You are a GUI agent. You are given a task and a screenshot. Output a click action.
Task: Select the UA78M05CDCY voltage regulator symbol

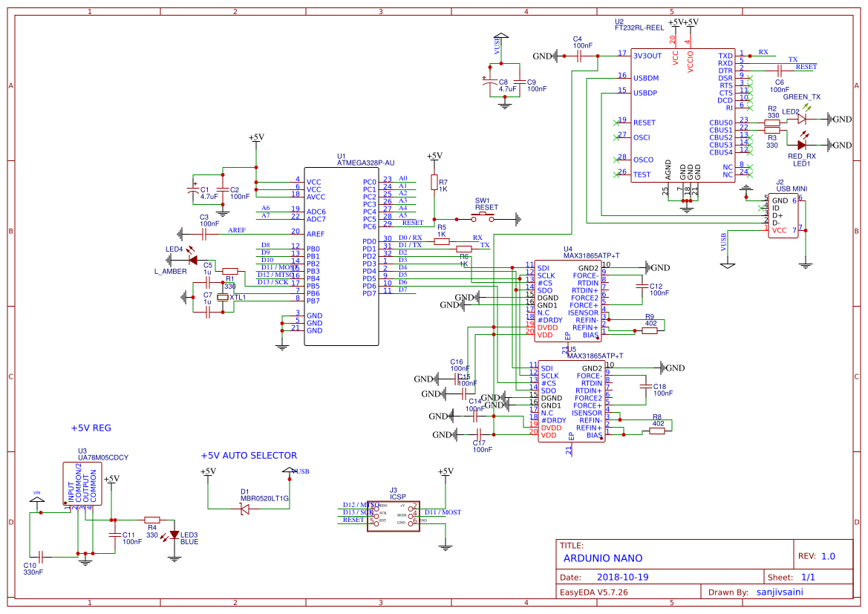(x=82, y=483)
